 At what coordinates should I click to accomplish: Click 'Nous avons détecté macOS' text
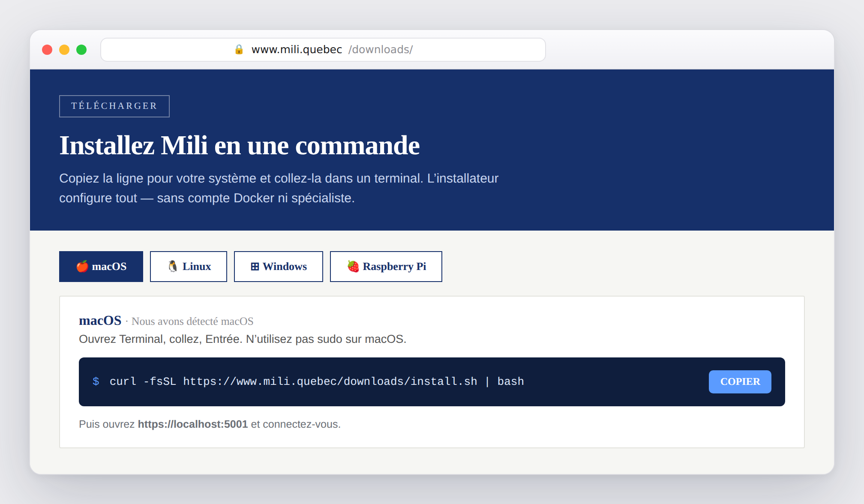click(192, 321)
